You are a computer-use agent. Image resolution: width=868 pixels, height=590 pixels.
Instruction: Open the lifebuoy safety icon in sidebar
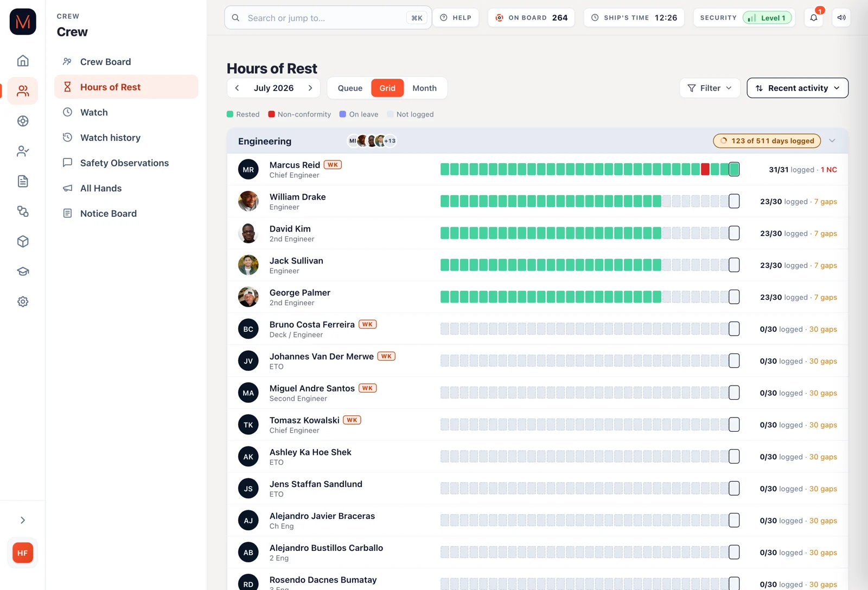[23, 121]
